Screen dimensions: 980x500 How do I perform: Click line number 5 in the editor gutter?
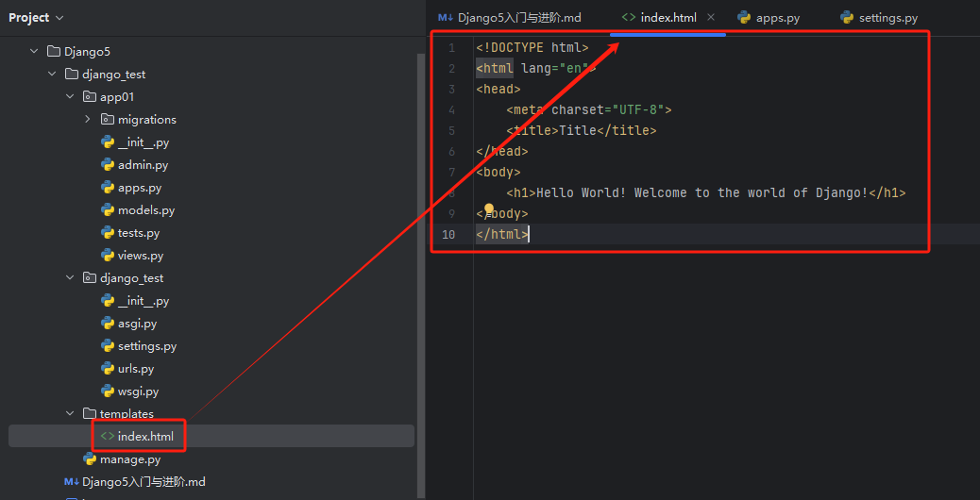pos(452,131)
